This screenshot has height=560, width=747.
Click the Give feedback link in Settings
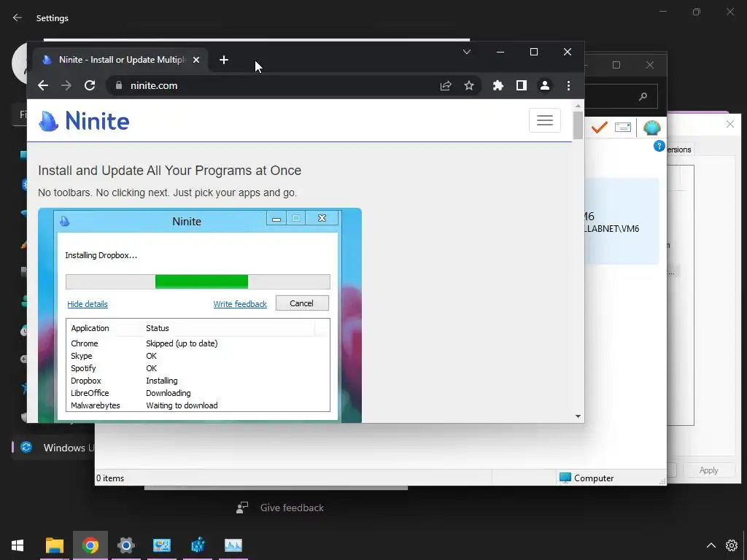(x=292, y=507)
